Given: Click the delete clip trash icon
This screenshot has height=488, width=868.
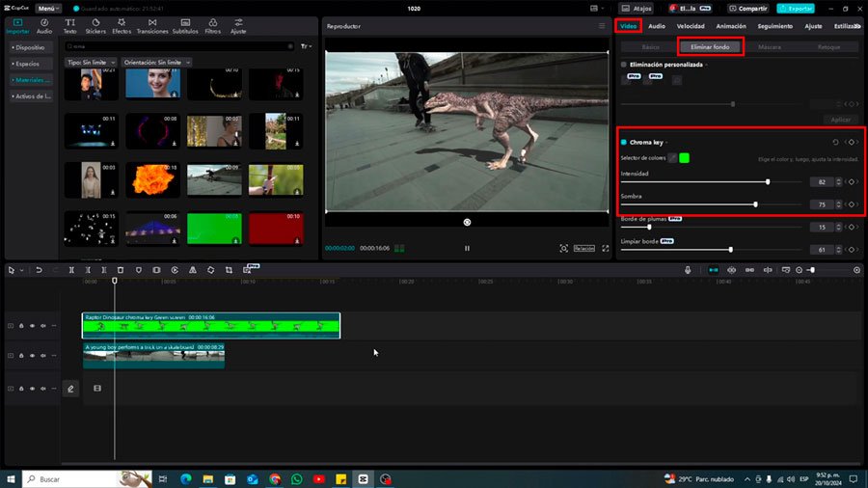Looking at the screenshot, I should click(121, 270).
